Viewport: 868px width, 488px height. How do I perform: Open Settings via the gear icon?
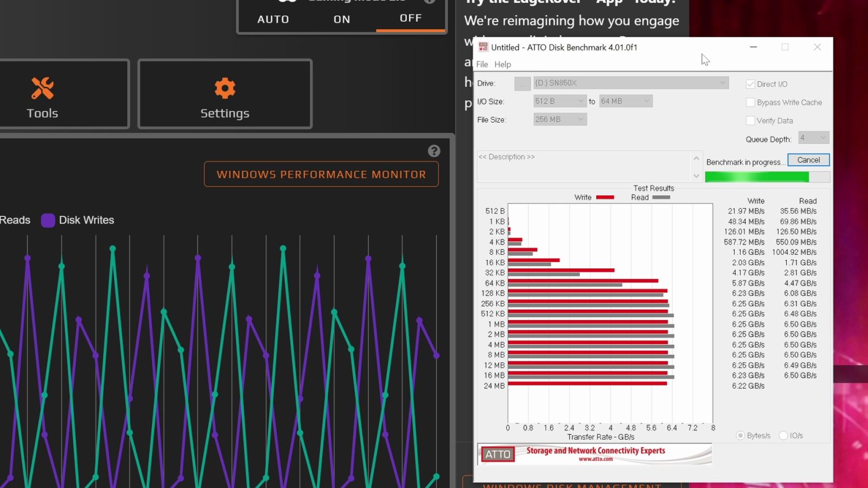[225, 88]
